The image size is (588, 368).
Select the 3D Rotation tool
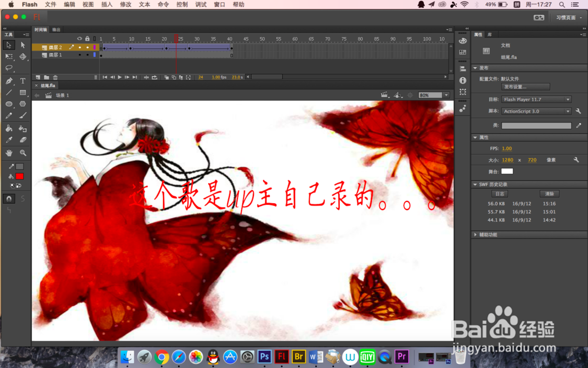point(23,57)
